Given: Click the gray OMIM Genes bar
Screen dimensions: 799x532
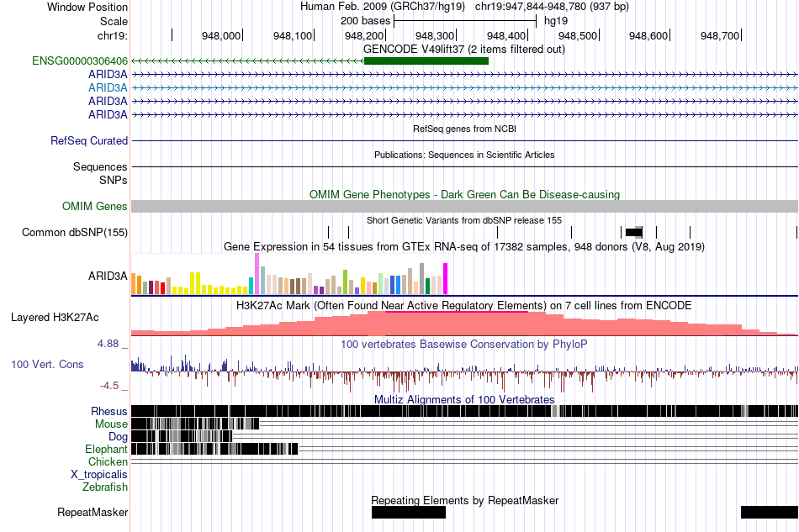Looking at the screenshot, I should tap(464, 206).
